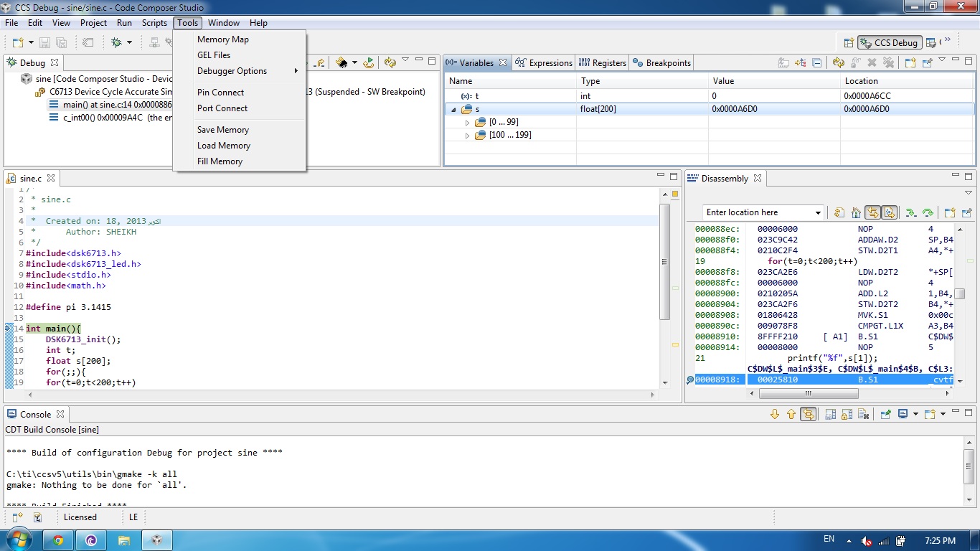Image resolution: width=980 pixels, height=551 pixels.
Task: Click Console up-arrow Previous icon
Action: [x=791, y=414]
